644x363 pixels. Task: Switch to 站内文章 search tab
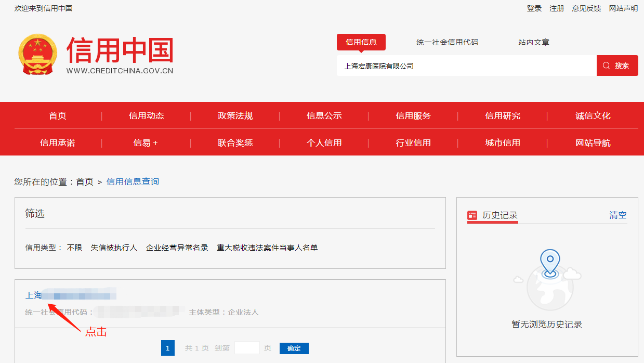[x=533, y=42]
